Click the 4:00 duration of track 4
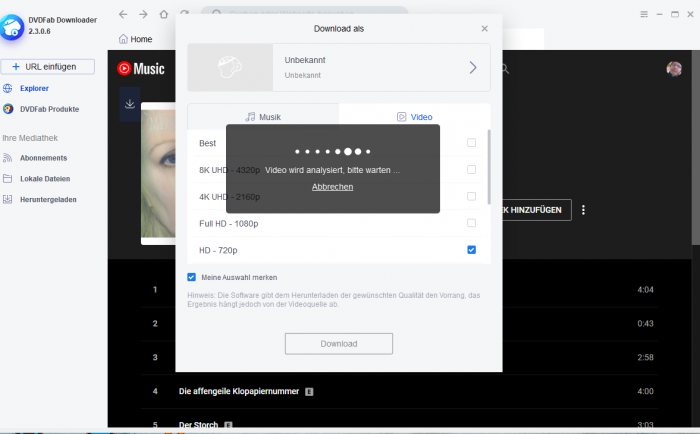The image size is (700, 434). click(645, 392)
